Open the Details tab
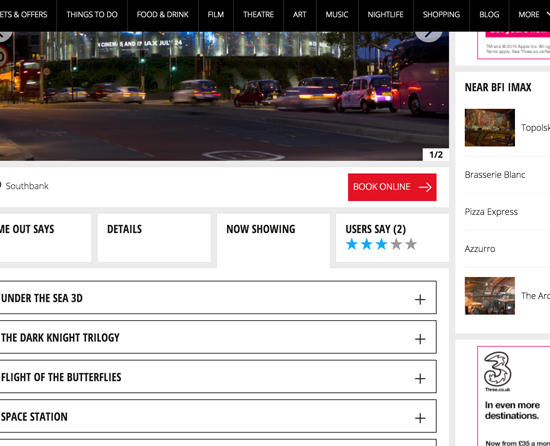550x446 pixels. tap(154, 238)
